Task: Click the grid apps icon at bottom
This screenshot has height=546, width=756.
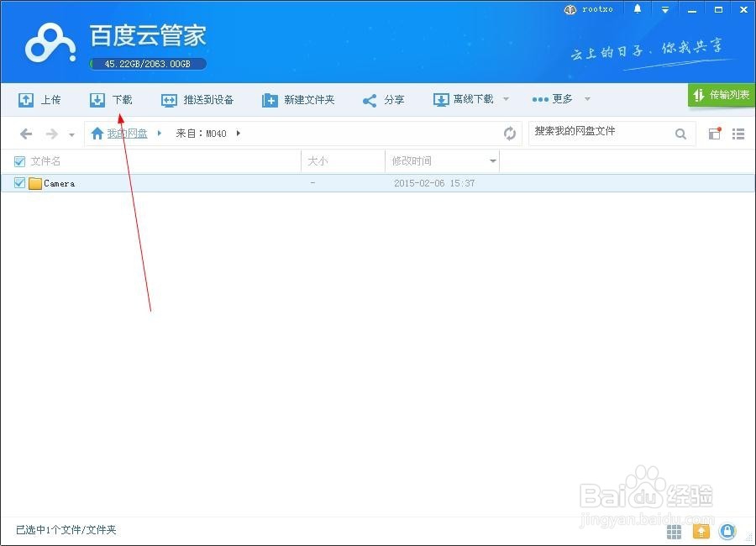Action: [674, 532]
